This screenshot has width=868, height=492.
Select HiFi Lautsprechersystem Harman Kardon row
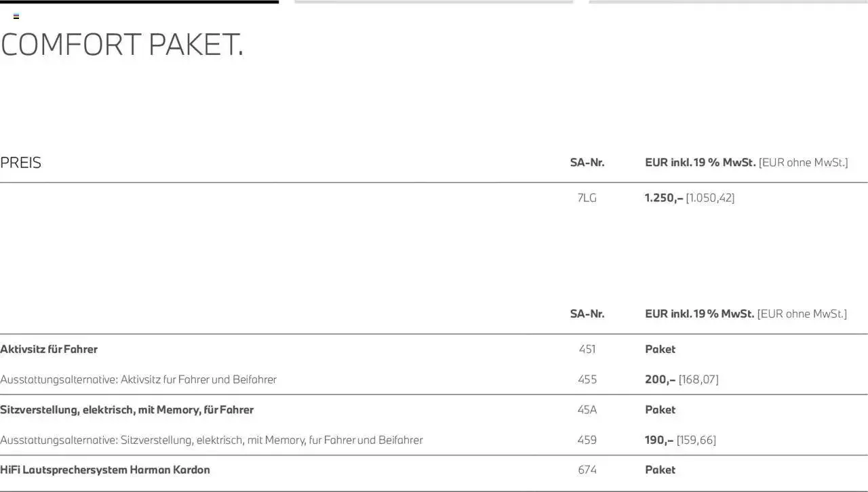click(x=105, y=470)
